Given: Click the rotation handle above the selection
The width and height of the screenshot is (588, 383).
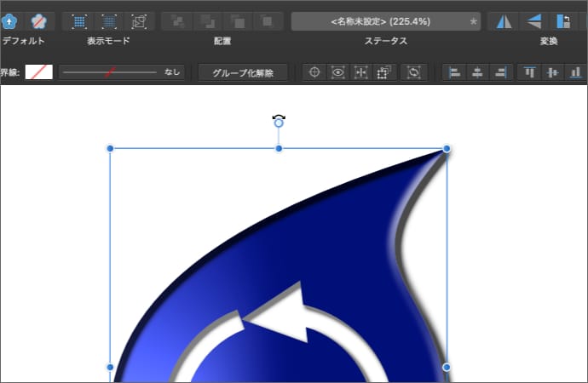Looking at the screenshot, I should coord(279,122).
